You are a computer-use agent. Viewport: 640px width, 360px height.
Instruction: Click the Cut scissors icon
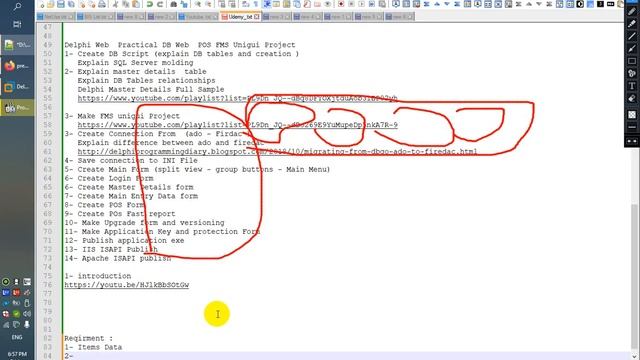(x=116, y=4)
